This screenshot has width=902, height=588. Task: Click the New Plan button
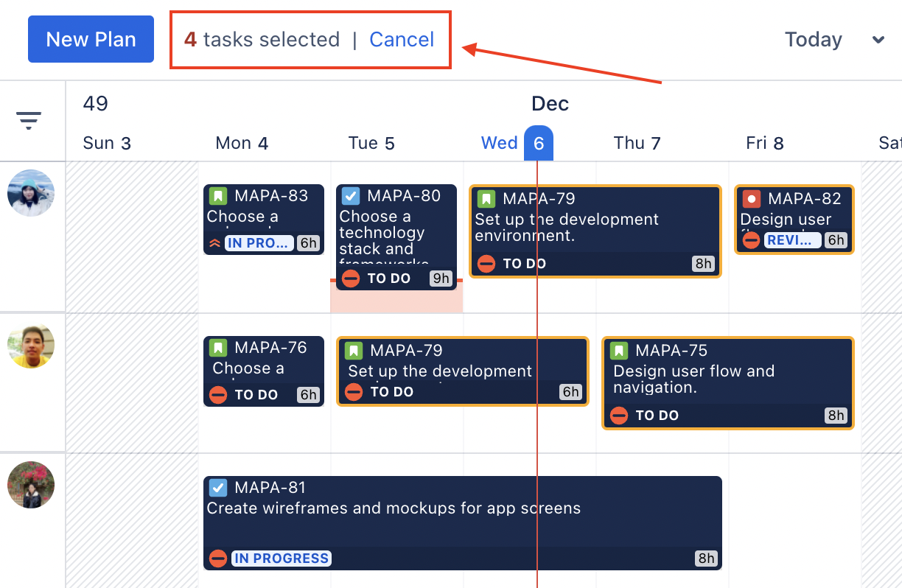tap(91, 39)
